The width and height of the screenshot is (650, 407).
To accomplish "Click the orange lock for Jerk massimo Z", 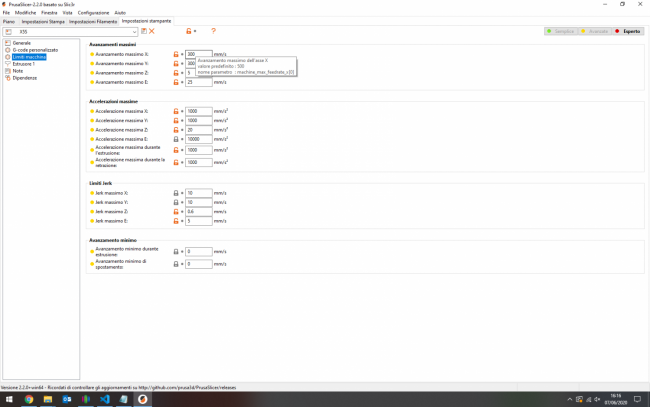I will (176, 212).
